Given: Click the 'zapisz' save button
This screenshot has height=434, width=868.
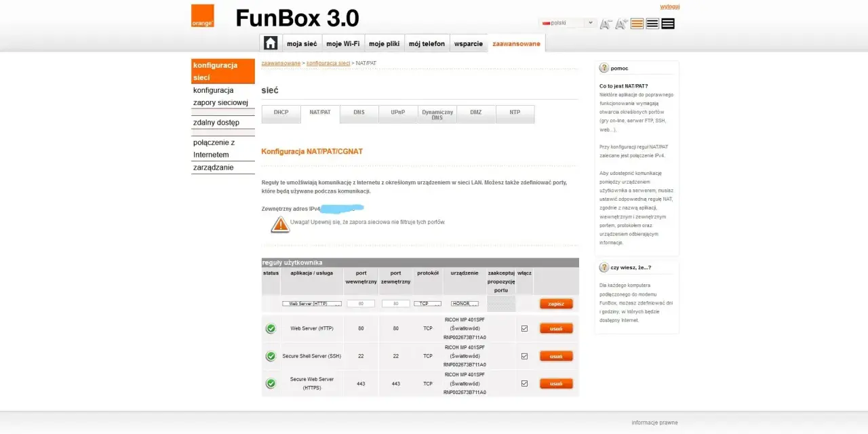Looking at the screenshot, I should pyautogui.click(x=556, y=304).
